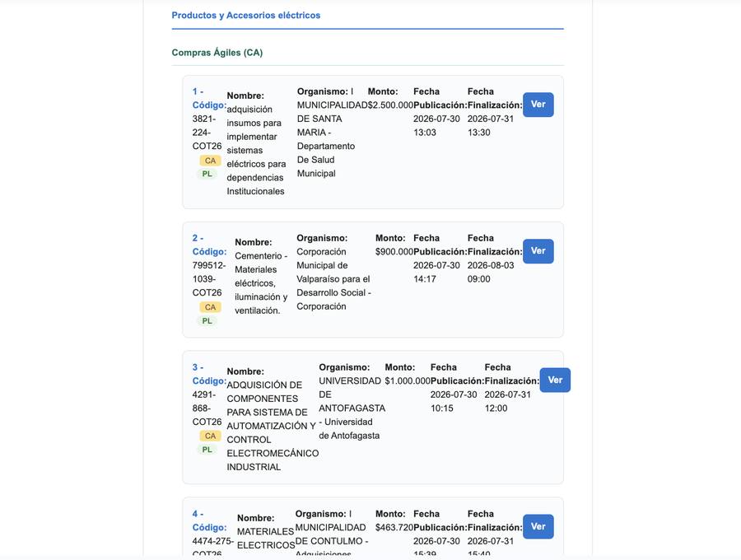Select the amount $463.720
Screen dimensions: 741x560
coord(394,527)
